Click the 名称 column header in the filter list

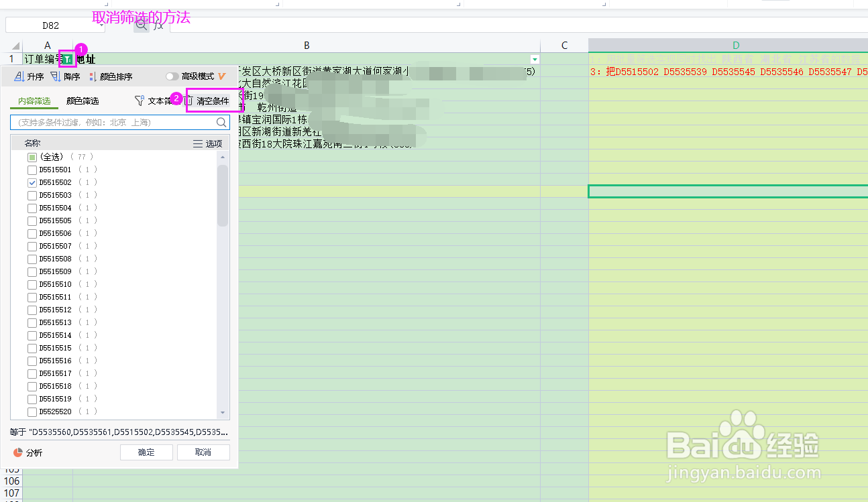(x=32, y=143)
